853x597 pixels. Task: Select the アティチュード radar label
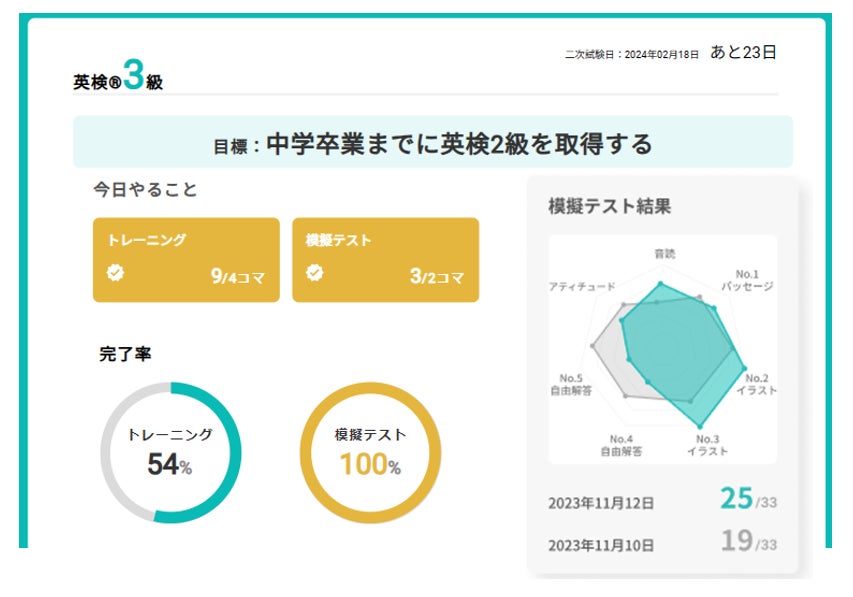point(582,287)
